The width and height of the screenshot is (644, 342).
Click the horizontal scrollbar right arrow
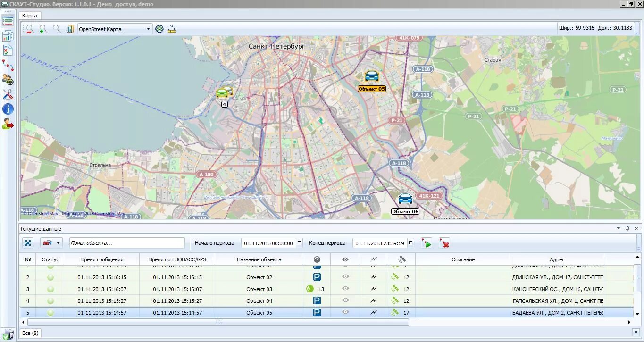click(x=629, y=322)
